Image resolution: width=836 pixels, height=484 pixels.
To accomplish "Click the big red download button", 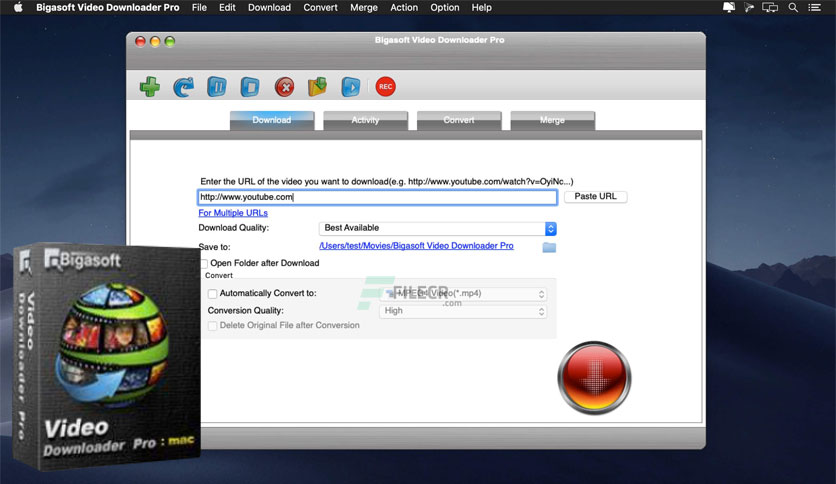I will click(594, 378).
